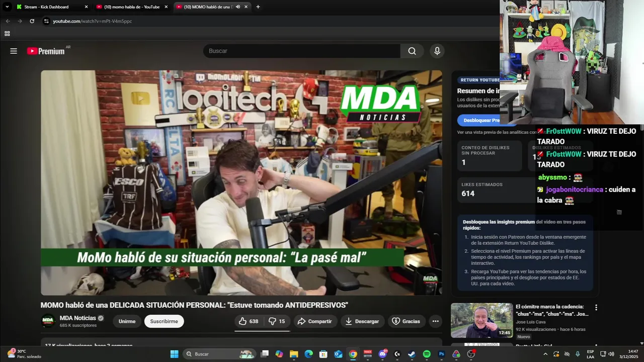Open OBS Studio from the taskbar
Image resolution: width=644 pixels, height=362 pixels.
pyautogui.click(x=471, y=354)
